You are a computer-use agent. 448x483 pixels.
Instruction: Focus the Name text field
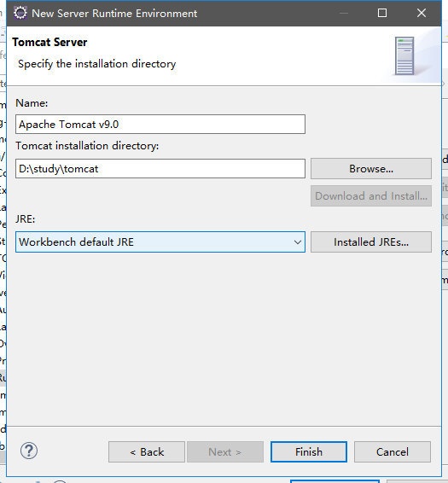(160, 124)
